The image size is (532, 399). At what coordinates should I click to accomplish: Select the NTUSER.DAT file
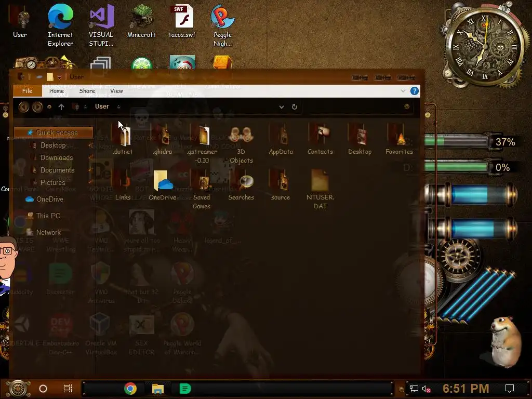click(320, 189)
